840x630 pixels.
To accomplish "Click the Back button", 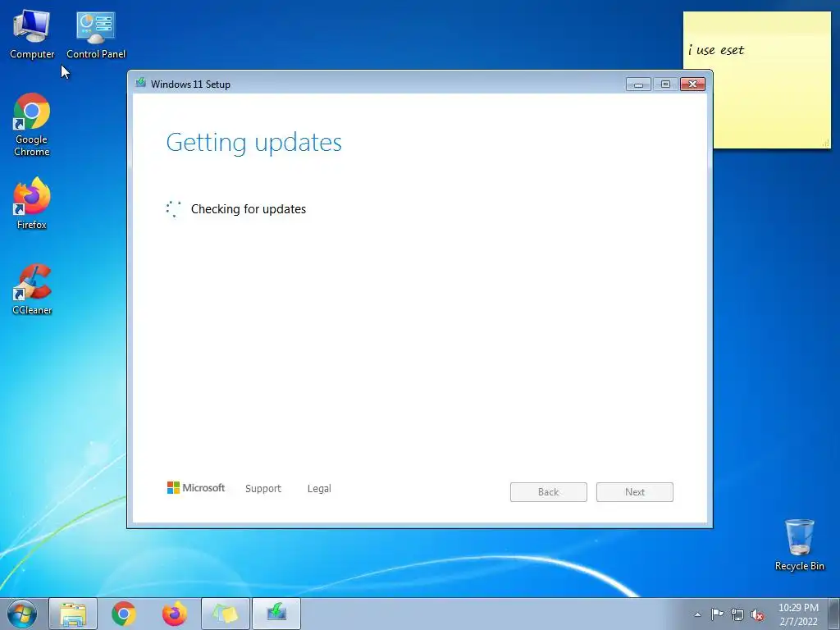I will pyautogui.click(x=549, y=492).
